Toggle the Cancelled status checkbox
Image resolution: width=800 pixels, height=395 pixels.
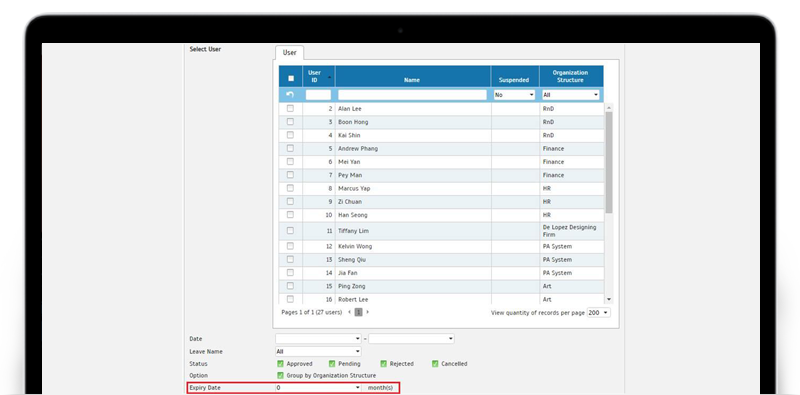click(x=435, y=363)
